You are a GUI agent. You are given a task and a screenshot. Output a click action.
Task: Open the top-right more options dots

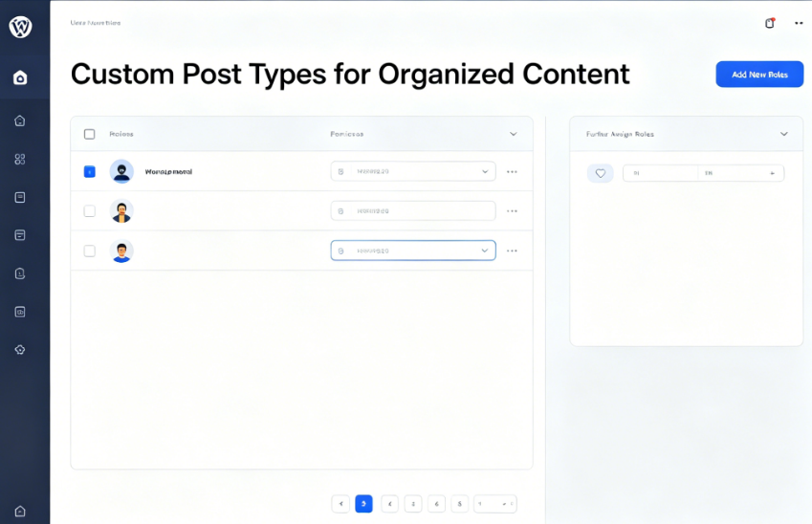click(x=799, y=23)
